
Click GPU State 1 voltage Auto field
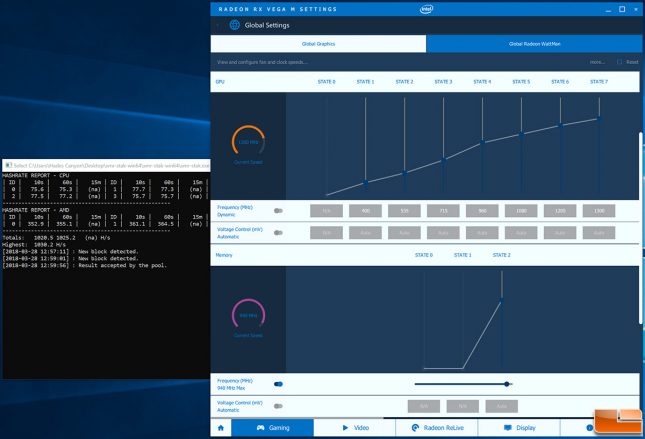(365, 233)
